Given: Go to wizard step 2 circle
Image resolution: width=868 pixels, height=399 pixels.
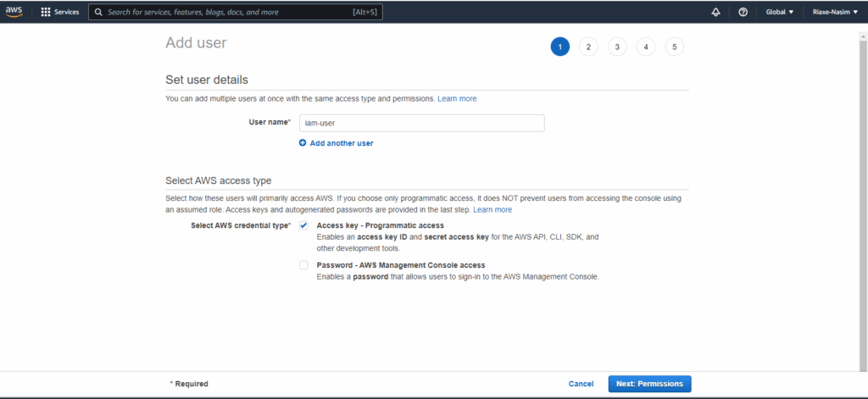Looking at the screenshot, I should (x=588, y=47).
